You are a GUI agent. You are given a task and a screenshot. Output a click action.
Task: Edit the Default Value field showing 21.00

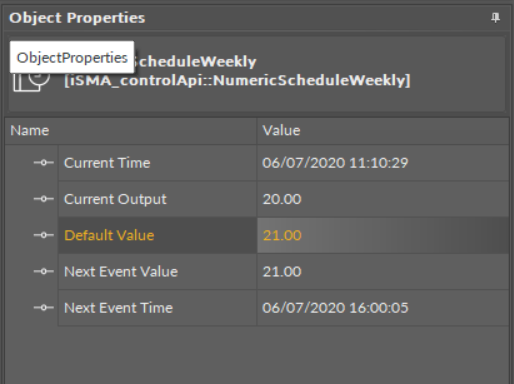click(383, 235)
